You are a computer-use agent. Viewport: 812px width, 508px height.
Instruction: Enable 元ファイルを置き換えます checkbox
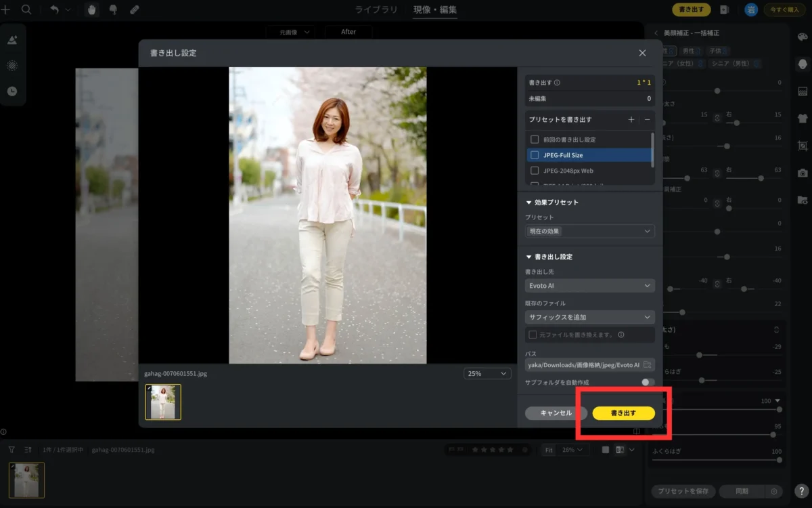(533, 335)
